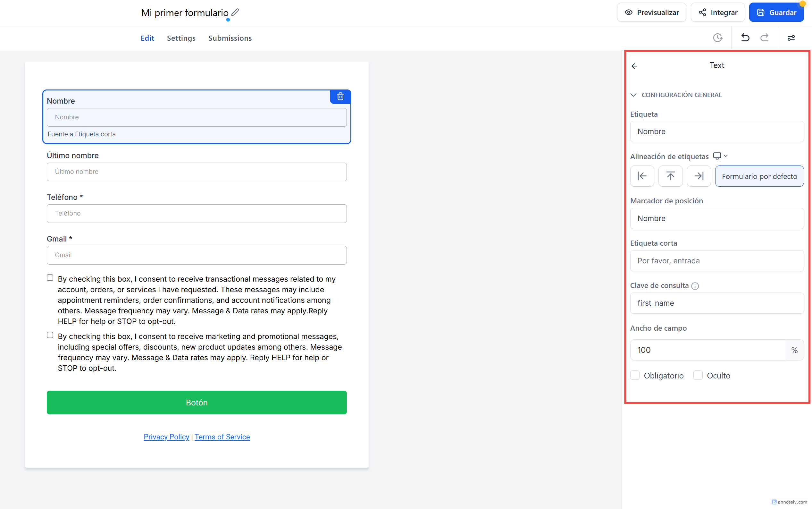
Task: Click the Clave de consulta input field
Action: [x=716, y=303]
